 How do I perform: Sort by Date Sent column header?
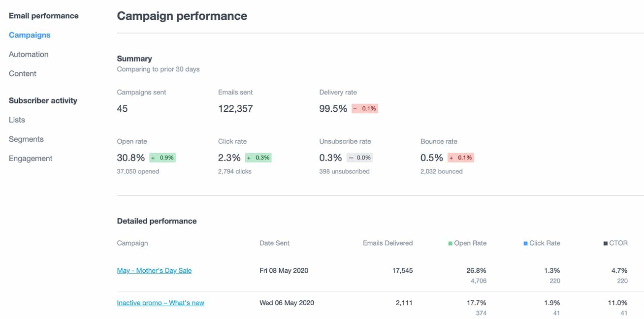[274, 243]
